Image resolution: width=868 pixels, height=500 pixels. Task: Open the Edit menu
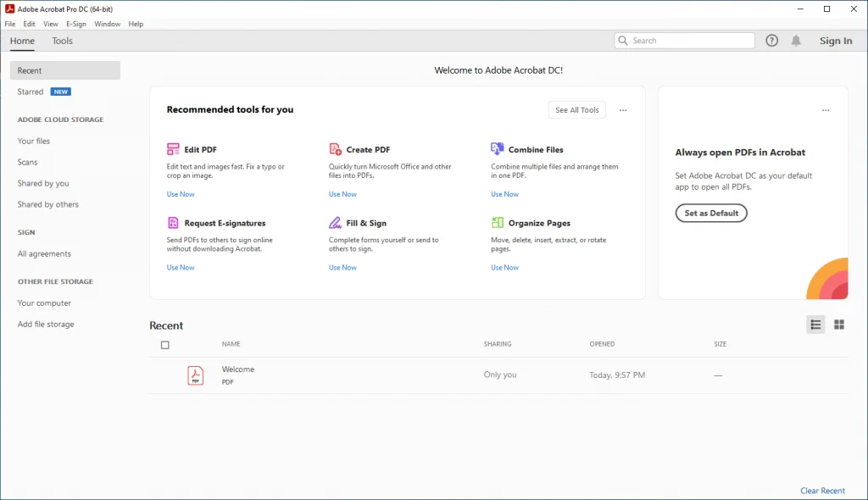tap(30, 24)
